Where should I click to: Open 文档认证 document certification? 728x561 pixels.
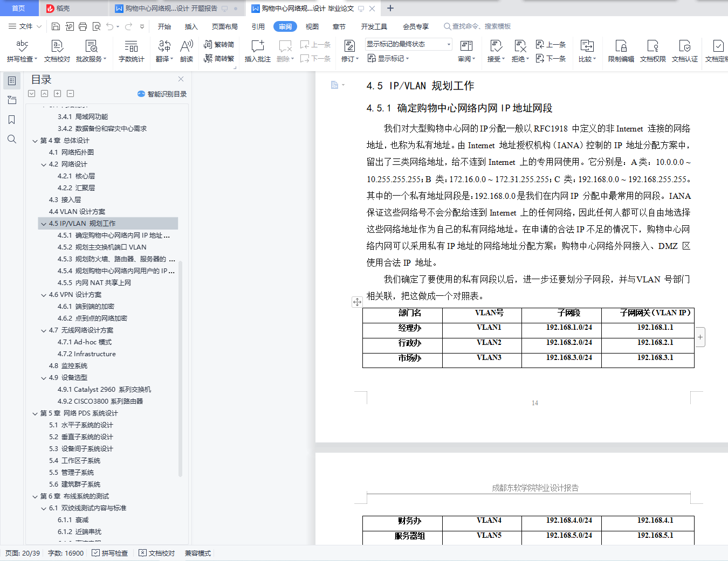pyautogui.click(x=685, y=51)
